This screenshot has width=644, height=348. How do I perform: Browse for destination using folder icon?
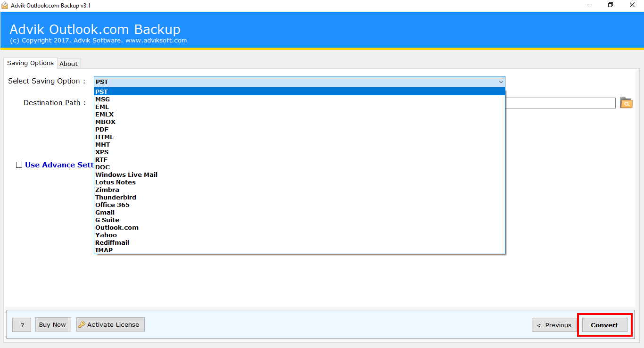(x=626, y=103)
